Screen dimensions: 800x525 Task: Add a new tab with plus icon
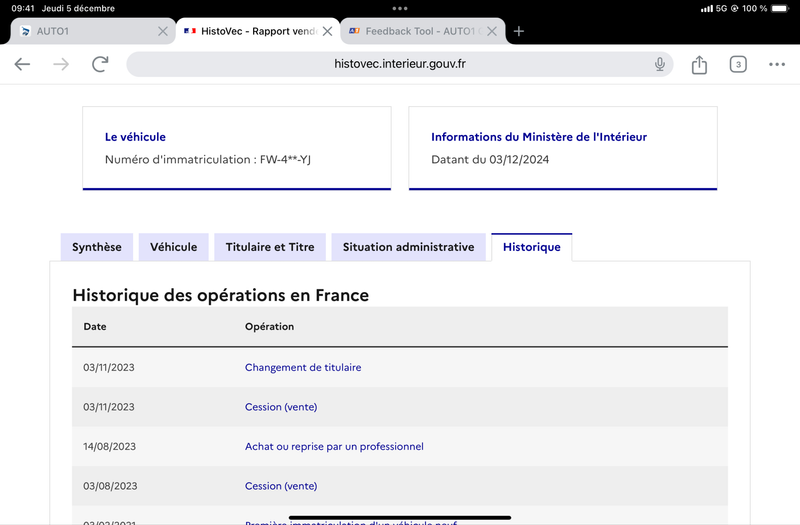tap(518, 31)
